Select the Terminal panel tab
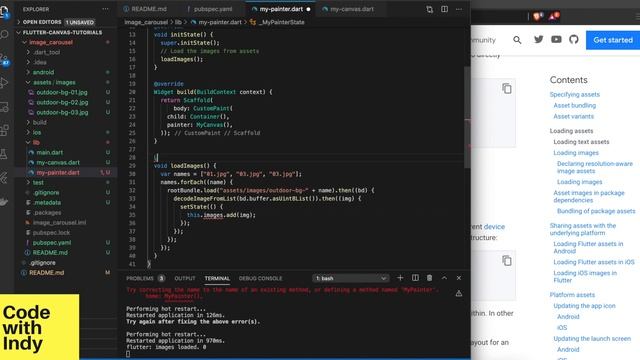The width and height of the screenshot is (640, 360). [x=217, y=278]
